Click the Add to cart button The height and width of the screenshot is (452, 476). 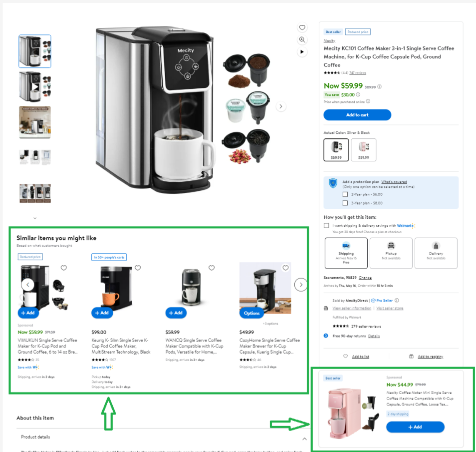357,115
